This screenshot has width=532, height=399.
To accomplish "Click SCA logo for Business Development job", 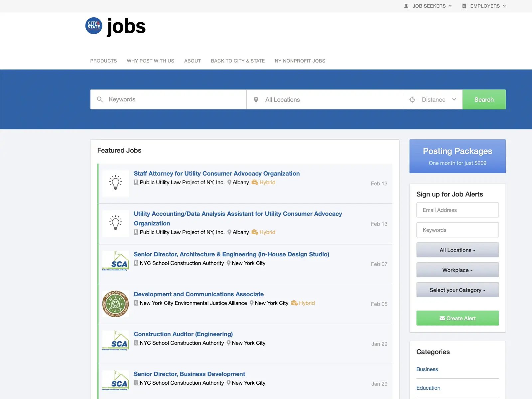I will 116,380.
